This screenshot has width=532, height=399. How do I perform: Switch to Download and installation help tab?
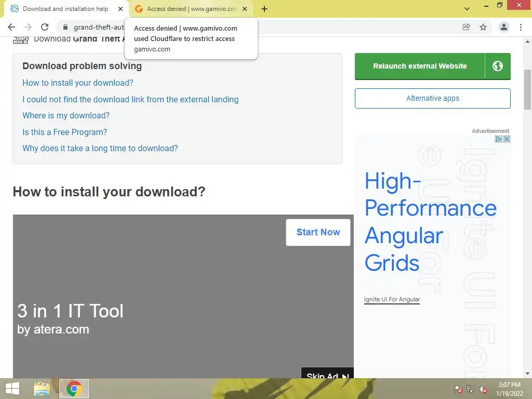point(65,9)
